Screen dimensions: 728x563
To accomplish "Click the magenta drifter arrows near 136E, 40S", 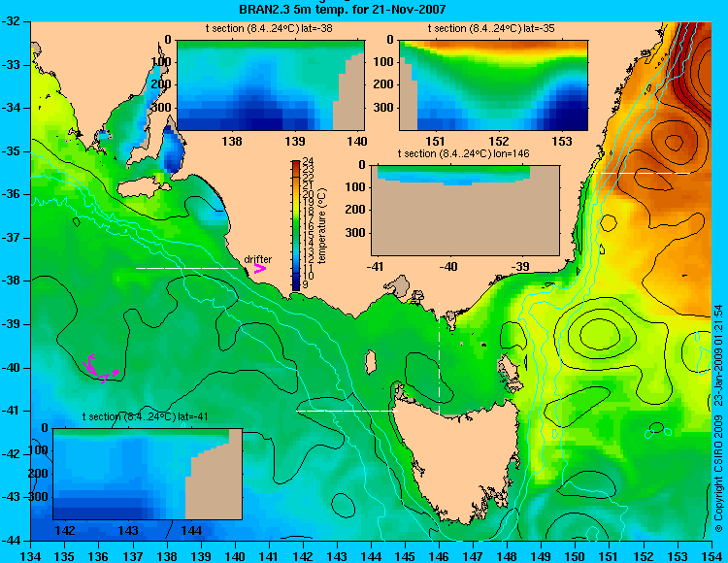I will pos(99,369).
